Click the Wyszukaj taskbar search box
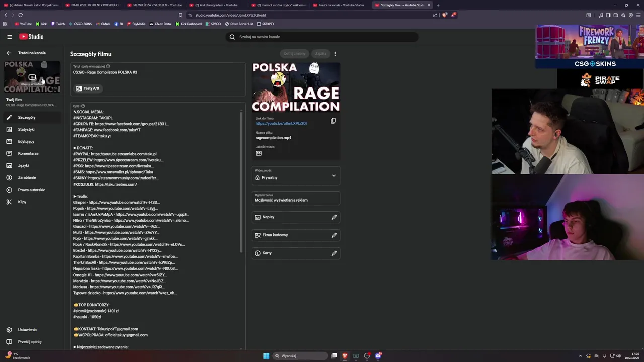Screen dimensions: 644x362 (300, 356)
